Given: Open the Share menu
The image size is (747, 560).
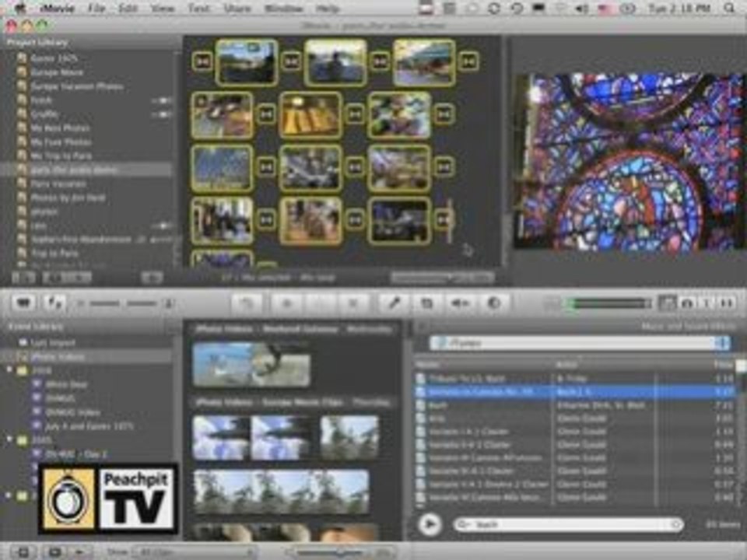Looking at the screenshot, I should point(237,8).
